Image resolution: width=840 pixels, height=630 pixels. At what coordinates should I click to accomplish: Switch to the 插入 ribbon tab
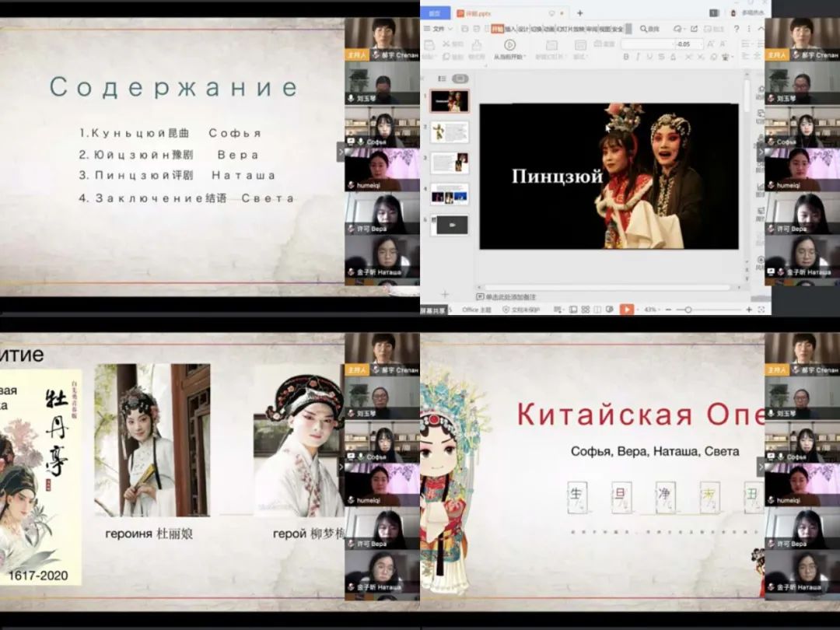coord(510,29)
